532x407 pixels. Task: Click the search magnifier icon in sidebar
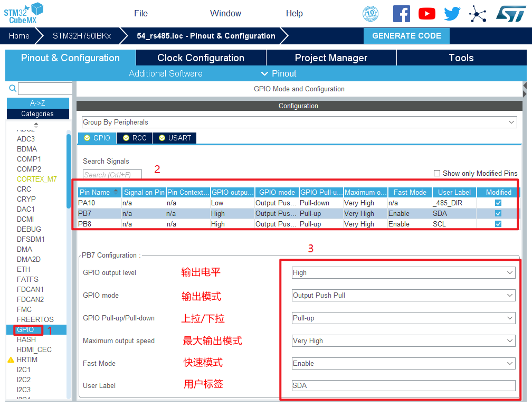click(x=13, y=89)
